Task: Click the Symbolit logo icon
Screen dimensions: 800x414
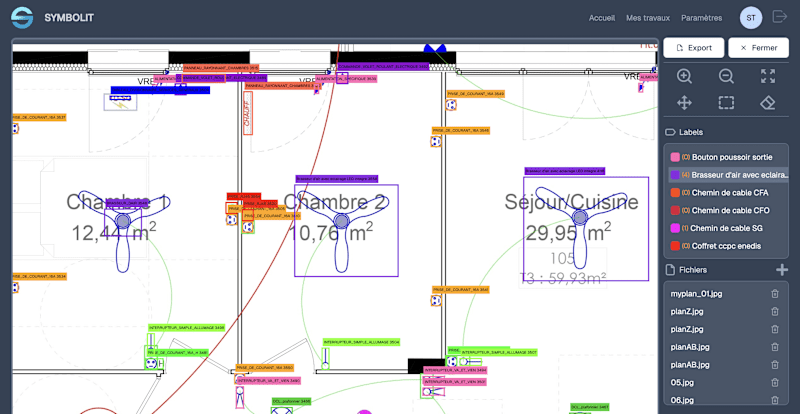Action: click(x=22, y=17)
